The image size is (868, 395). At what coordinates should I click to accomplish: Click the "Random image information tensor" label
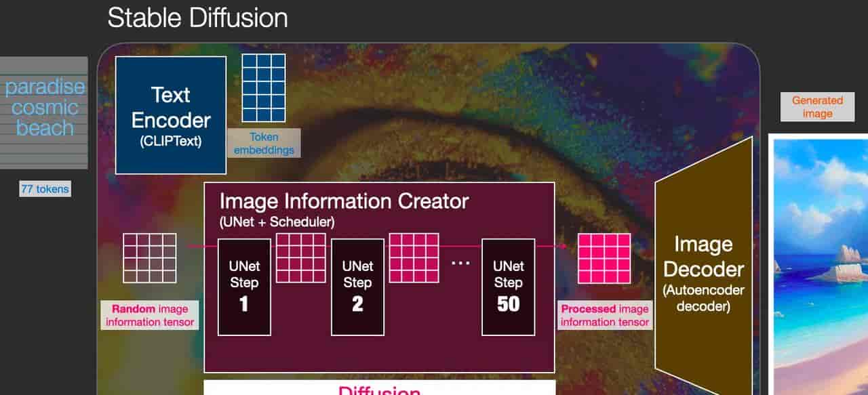click(150, 315)
